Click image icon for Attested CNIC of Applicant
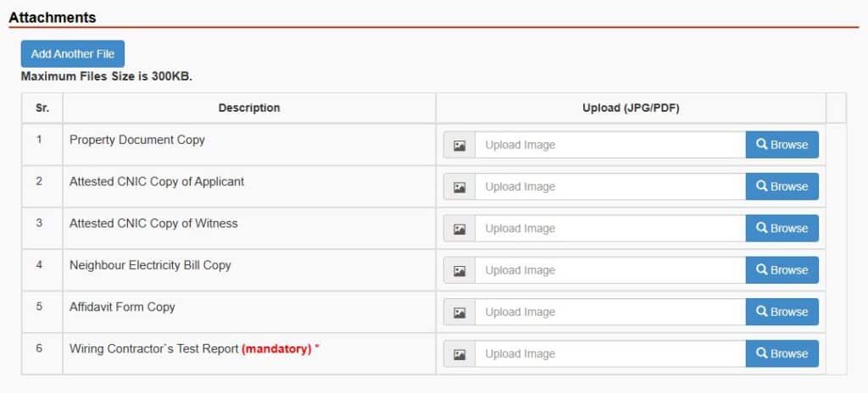Viewport: 868px width, 393px height. click(x=459, y=187)
